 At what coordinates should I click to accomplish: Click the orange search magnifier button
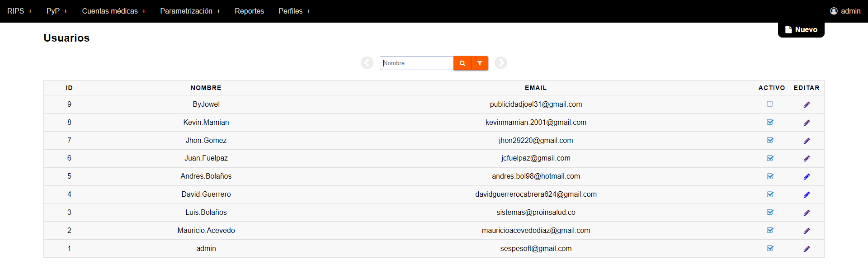[462, 63]
